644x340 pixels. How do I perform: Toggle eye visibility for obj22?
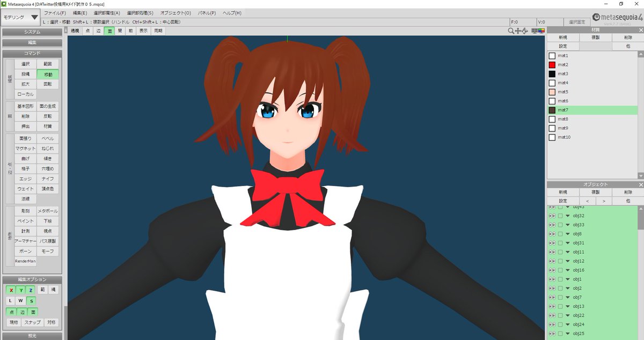pyautogui.click(x=552, y=315)
